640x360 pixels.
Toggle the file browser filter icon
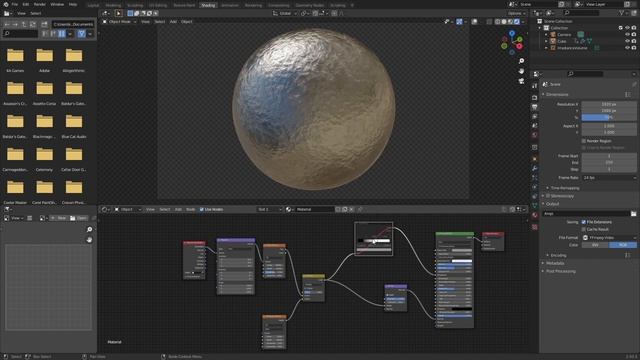point(81,33)
